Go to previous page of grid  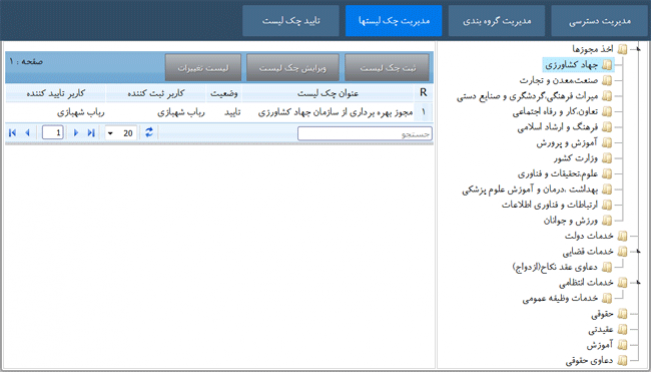(27, 133)
